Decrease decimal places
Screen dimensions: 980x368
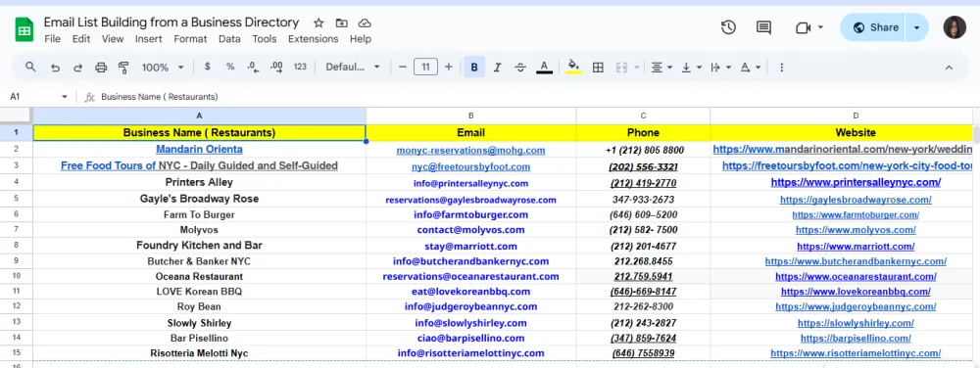click(x=253, y=67)
